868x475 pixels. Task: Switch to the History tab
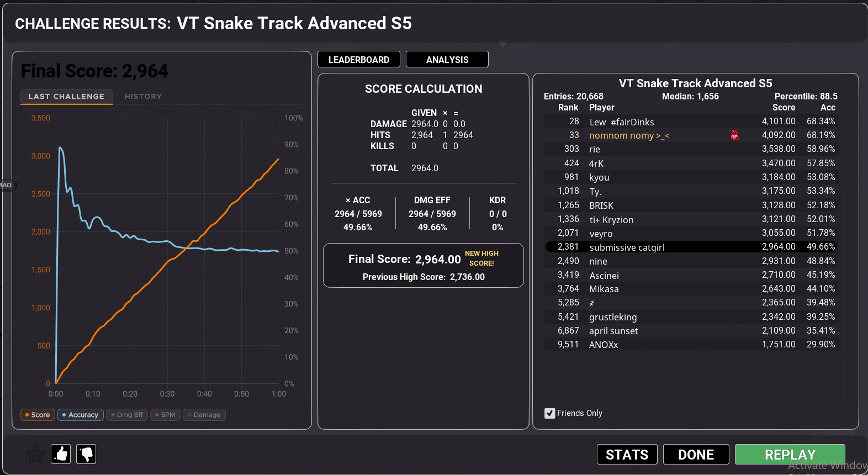click(x=143, y=97)
